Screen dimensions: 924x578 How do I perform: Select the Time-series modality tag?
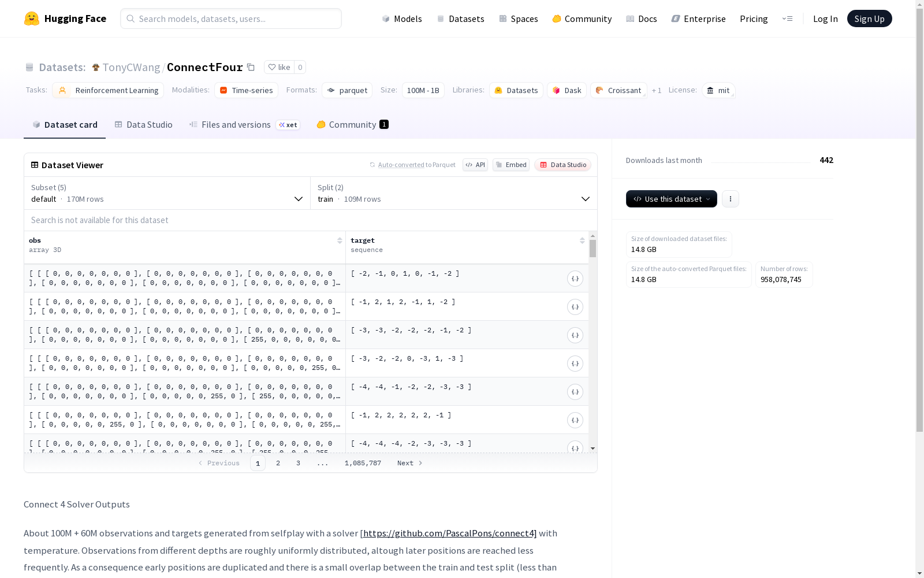pos(246,90)
